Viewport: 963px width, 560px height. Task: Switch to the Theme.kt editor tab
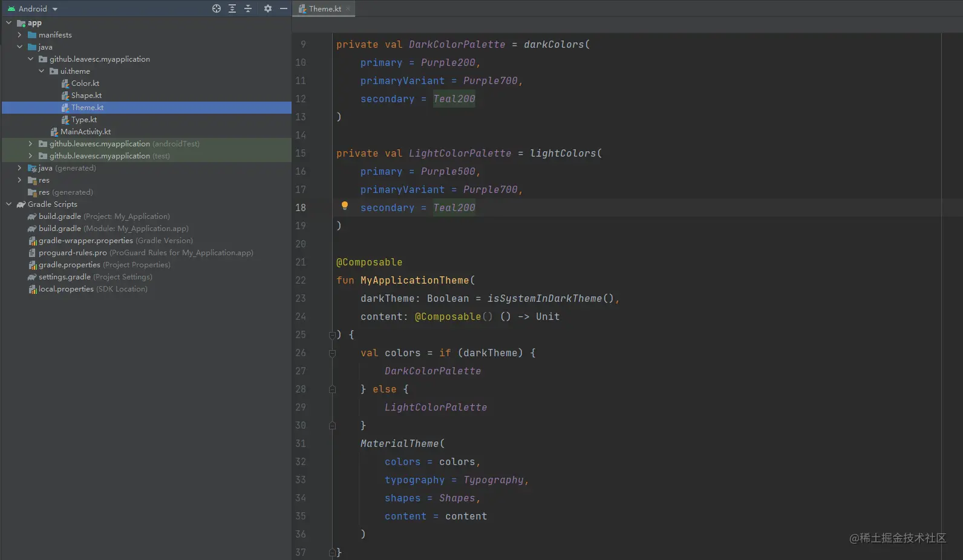tap(325, 9)
